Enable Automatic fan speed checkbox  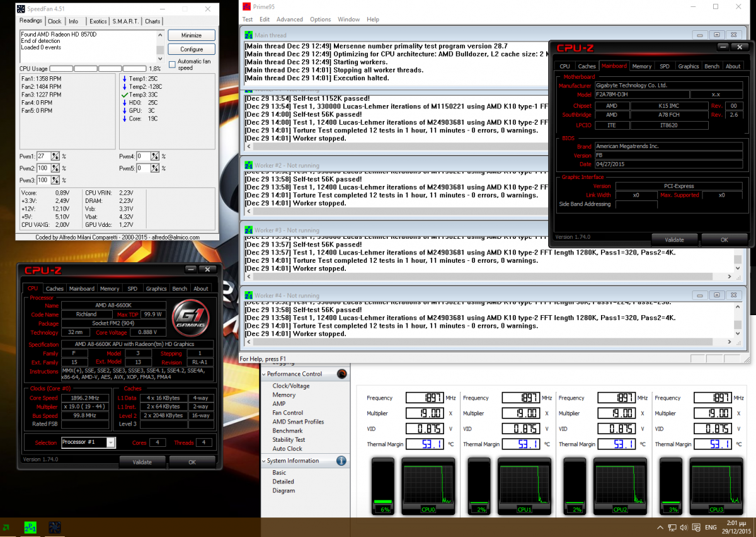tap(172, 64)
